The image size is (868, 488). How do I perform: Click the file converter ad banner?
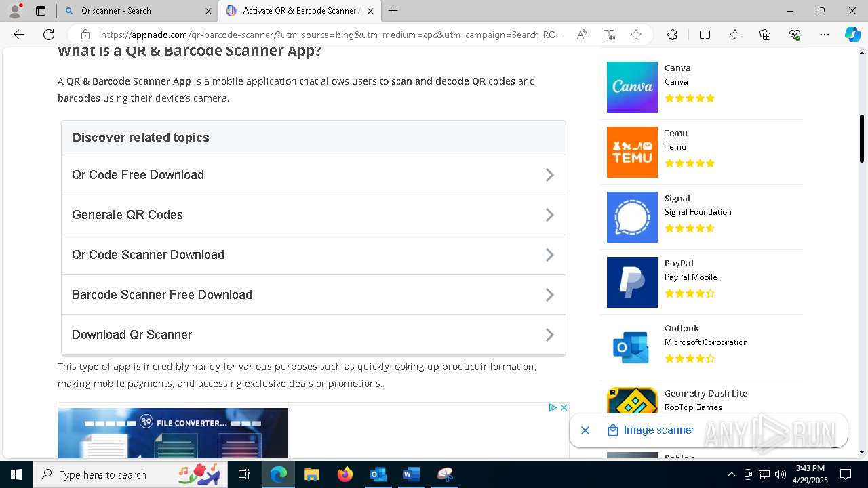click(173, 432)
